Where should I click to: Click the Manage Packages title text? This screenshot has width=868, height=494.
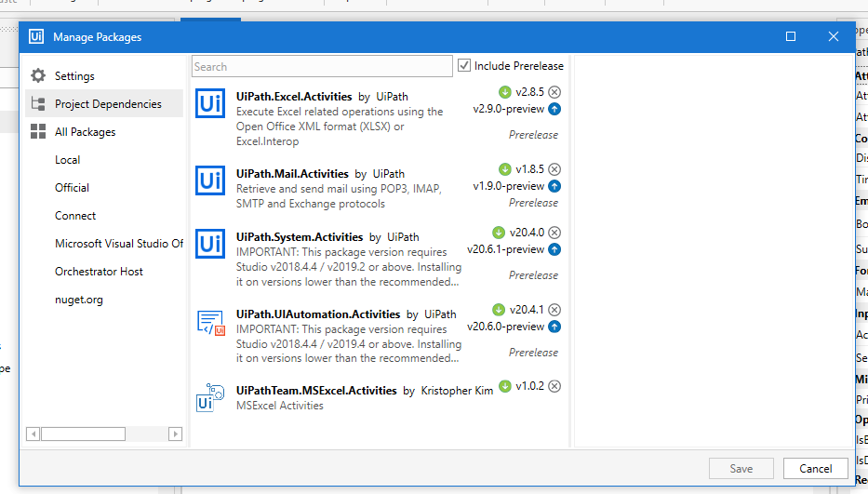point(98,37)
